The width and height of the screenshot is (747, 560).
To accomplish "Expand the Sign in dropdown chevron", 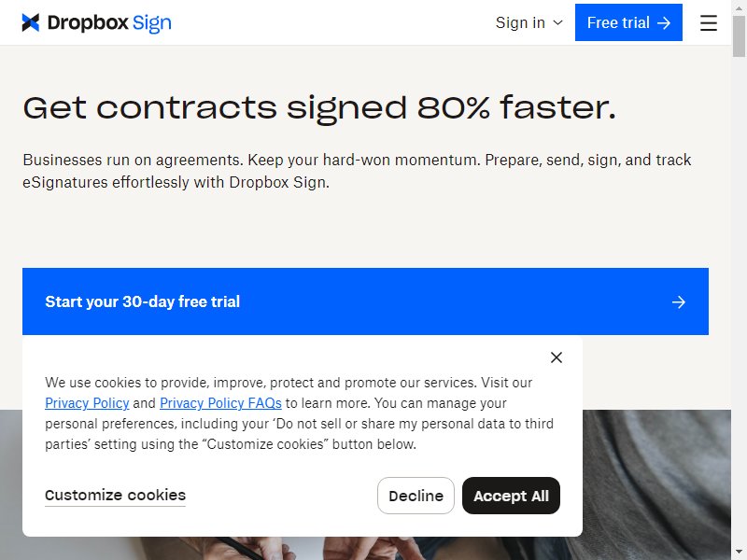I will point(557,22).
